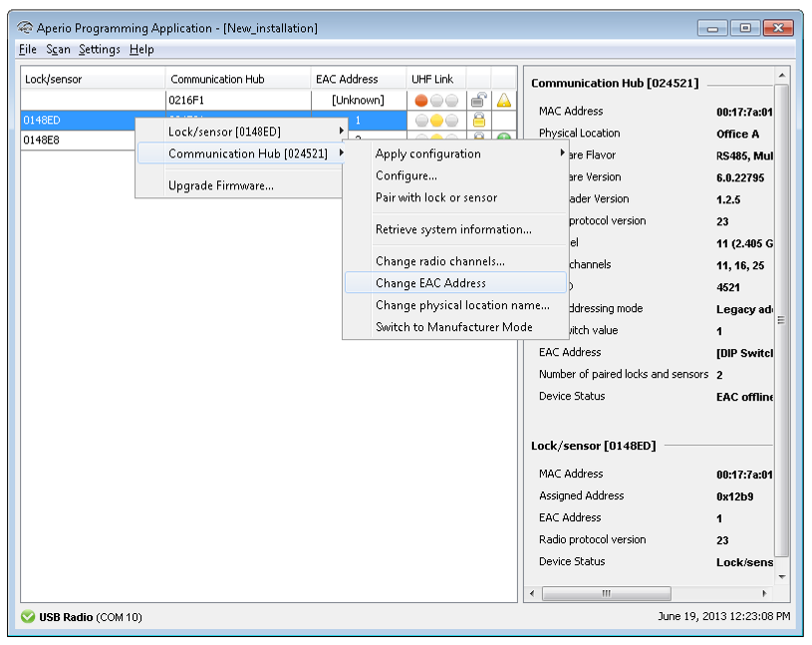Click the details panel scroll up arrow
The image size is (812, 645).
click(x=782, y=76)
